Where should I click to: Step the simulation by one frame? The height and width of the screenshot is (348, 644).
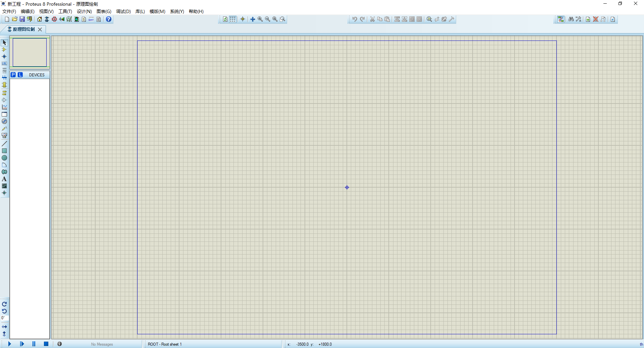pos(22,344)
